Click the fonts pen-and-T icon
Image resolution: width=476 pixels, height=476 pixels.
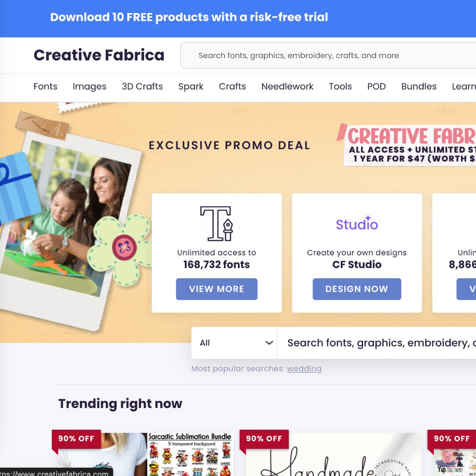pos(216,224)
